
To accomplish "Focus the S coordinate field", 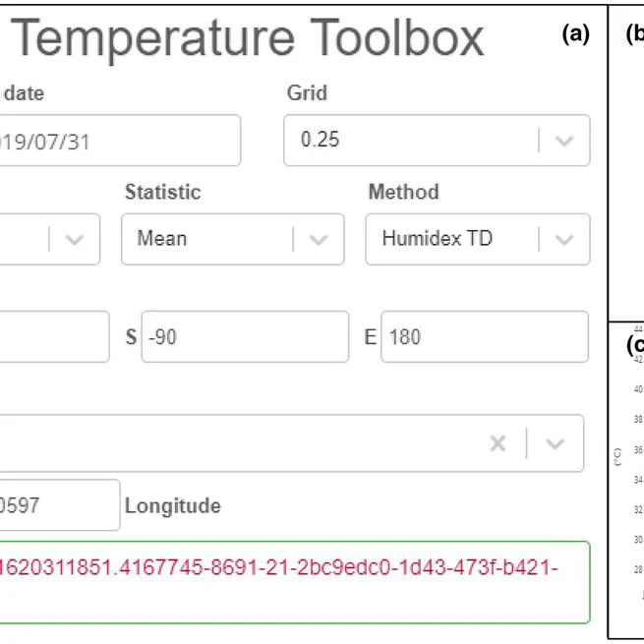I will pyautogui.click(x=244, y=337).
